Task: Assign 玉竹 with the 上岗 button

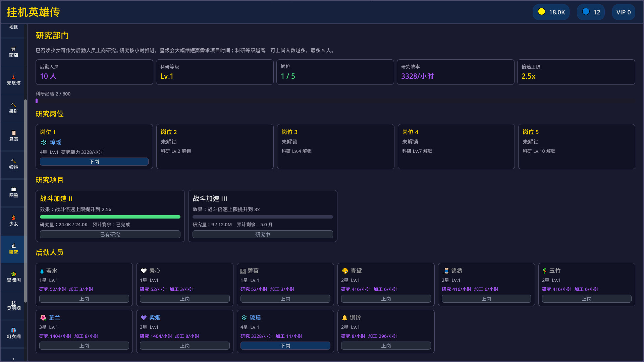Action: pos(587,299)
